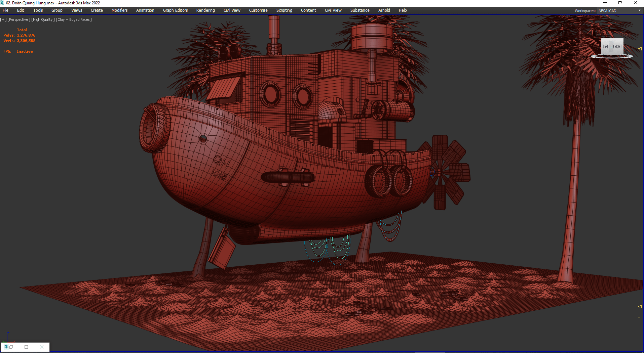Click the maximize square in floating mini window
Viewport: 644px width, 353px height.
pyautogui.click(x=26, y=347)
